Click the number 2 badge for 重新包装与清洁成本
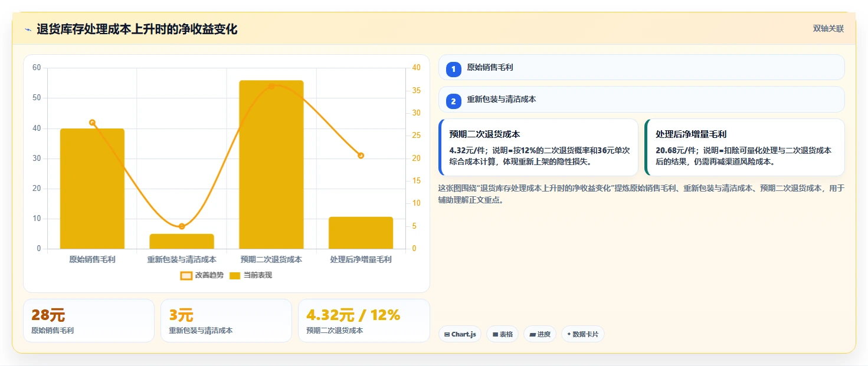 (x=453, y=101)
